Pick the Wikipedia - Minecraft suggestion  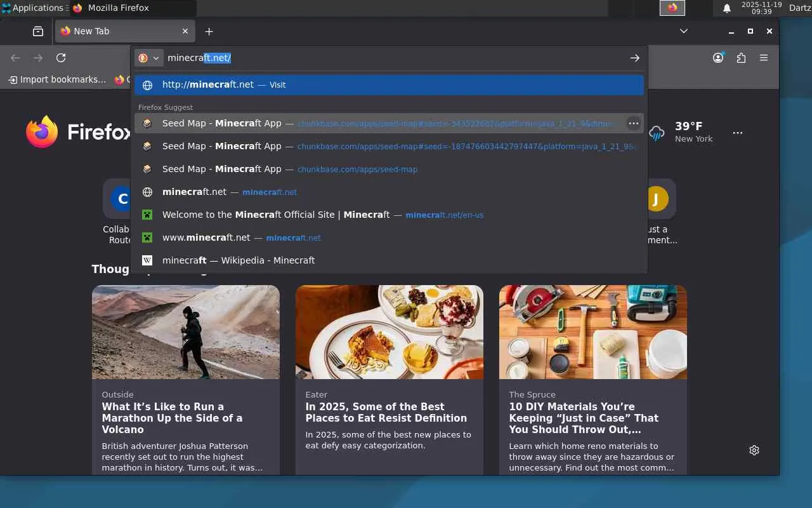389,260
